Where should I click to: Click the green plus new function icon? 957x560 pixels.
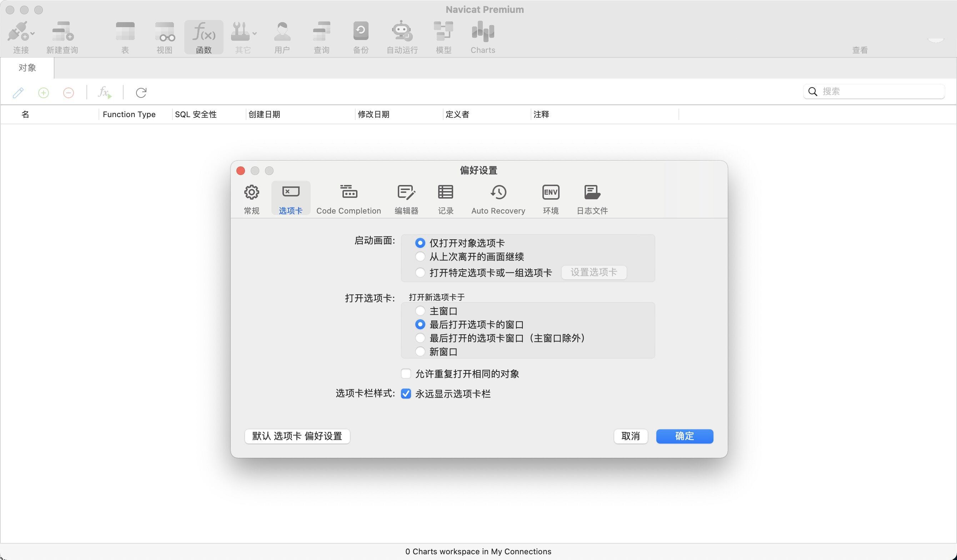(43, 92)
